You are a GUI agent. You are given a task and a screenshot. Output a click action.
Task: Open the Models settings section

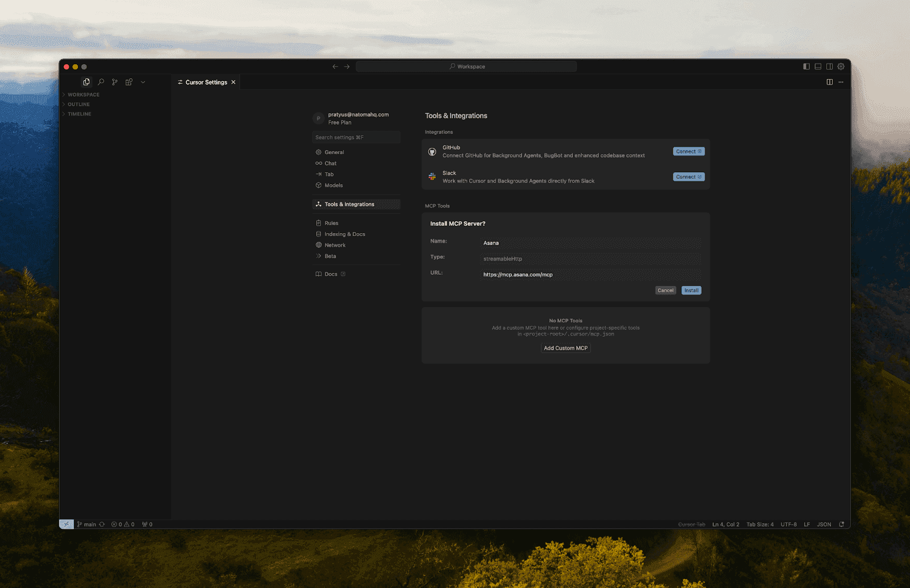[x=356, y=185]
